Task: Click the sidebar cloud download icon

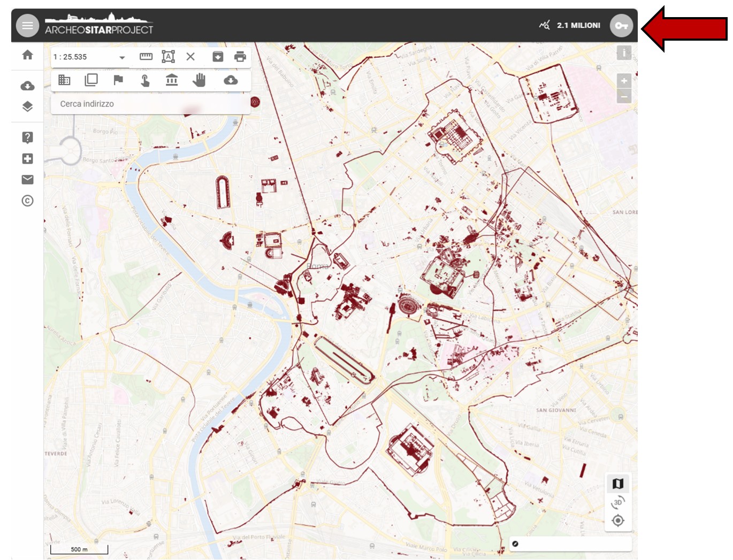Action: pyautogui.click(x=27, y=86)
